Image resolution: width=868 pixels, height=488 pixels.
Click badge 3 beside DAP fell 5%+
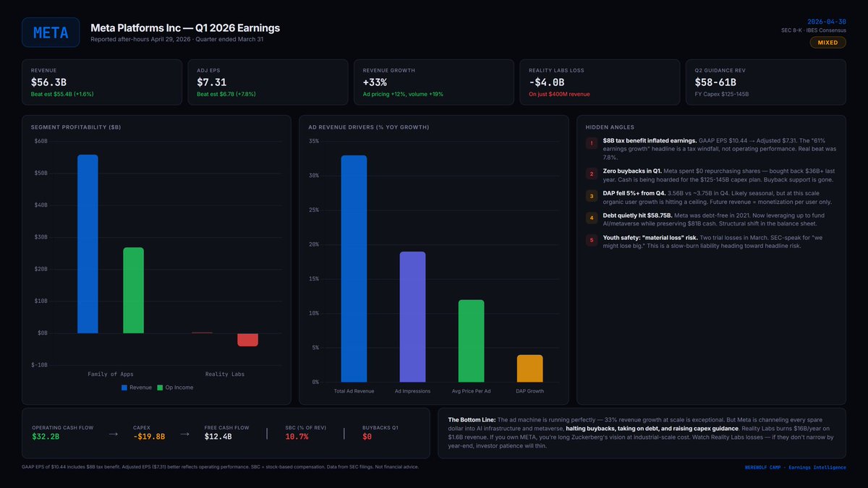coord(592,196)
